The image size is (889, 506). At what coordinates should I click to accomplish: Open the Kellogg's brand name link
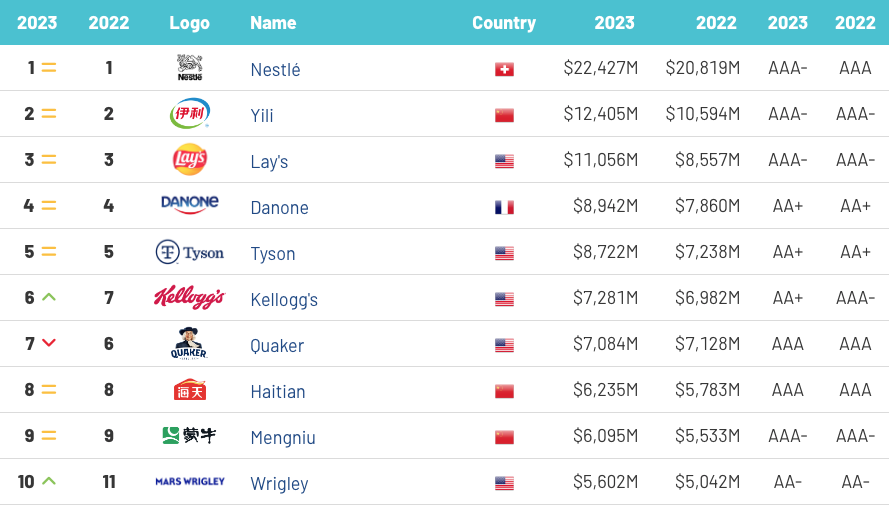284,299
